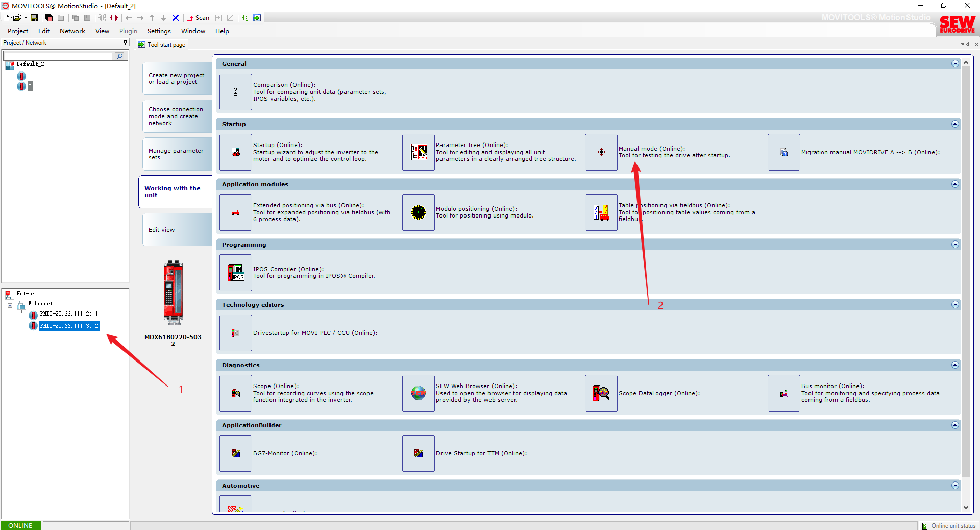Collapse the Application modules section
Screen dimensions: 980x530
coord(955,184)
